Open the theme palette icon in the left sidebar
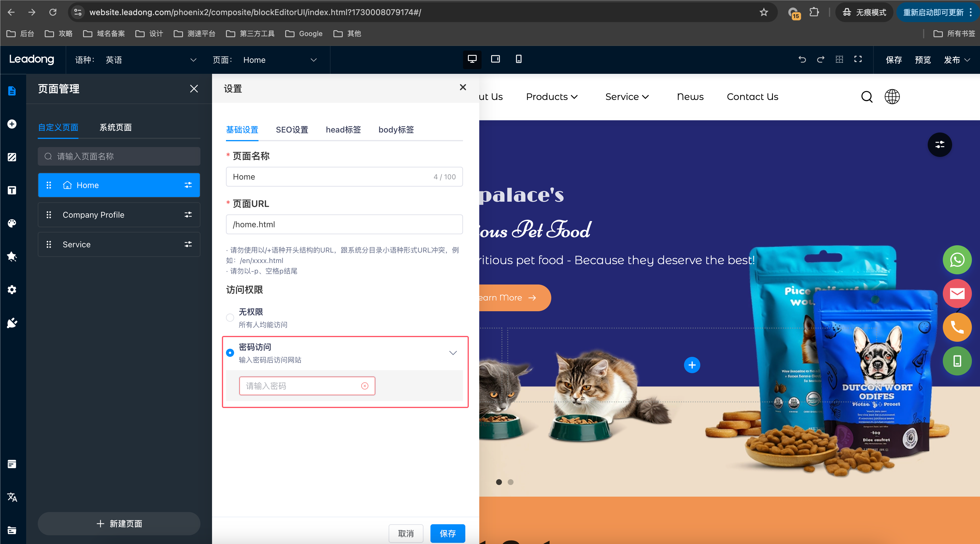980x544 pixels. click(x=12, y=223)
